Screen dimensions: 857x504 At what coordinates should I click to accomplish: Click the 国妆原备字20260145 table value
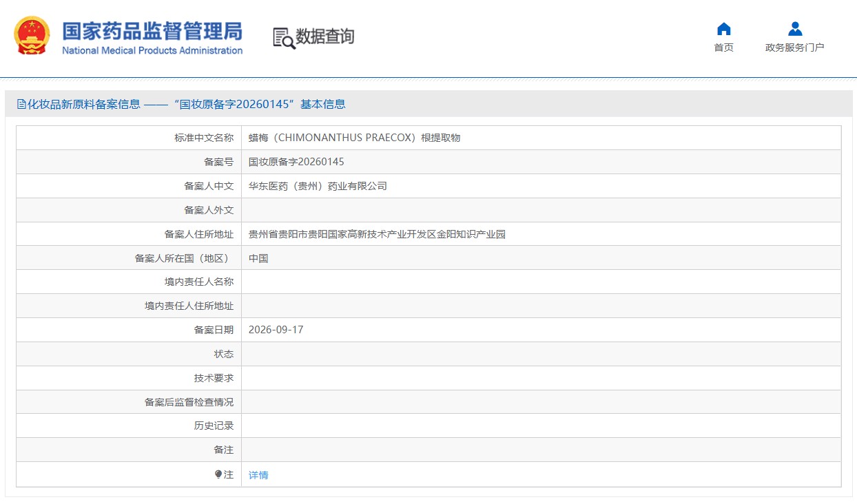click(x=296, y=162)
